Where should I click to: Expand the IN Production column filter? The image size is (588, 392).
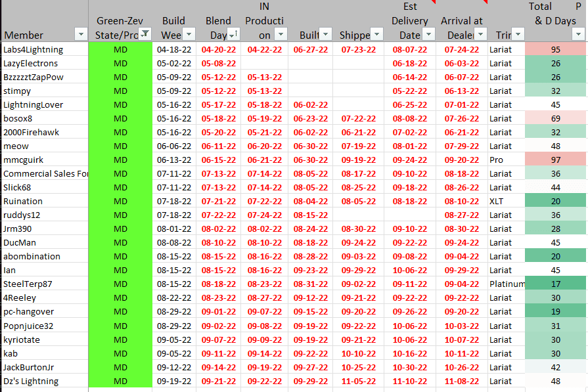[281, 34]
